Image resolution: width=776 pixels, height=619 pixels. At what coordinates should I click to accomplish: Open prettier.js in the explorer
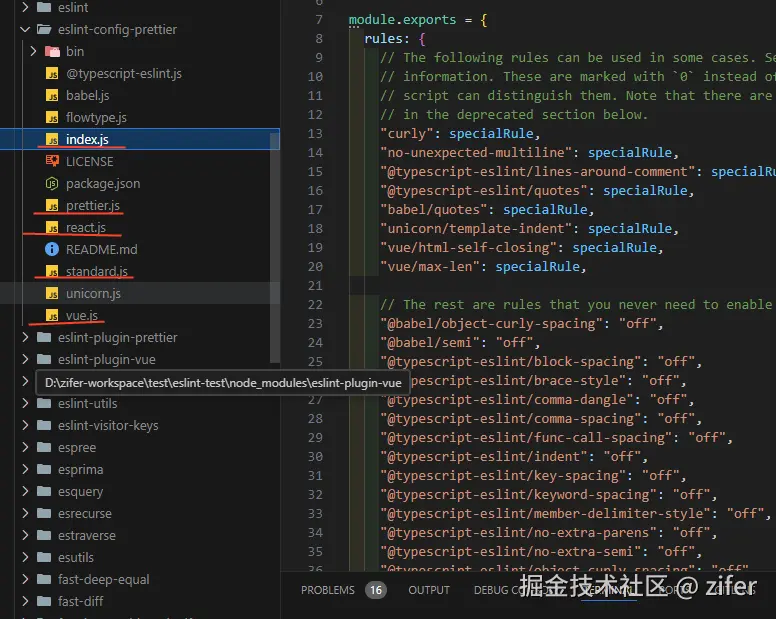point(93,205)
